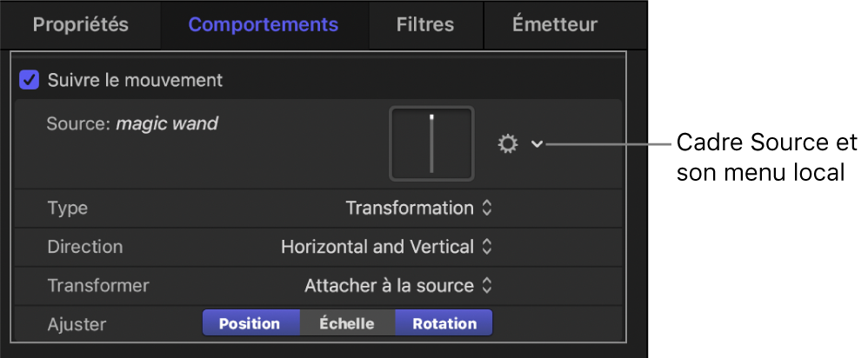Screen dimensions: 868x358
Task: Open the Source gear action menu
Action: coord(507,144)
